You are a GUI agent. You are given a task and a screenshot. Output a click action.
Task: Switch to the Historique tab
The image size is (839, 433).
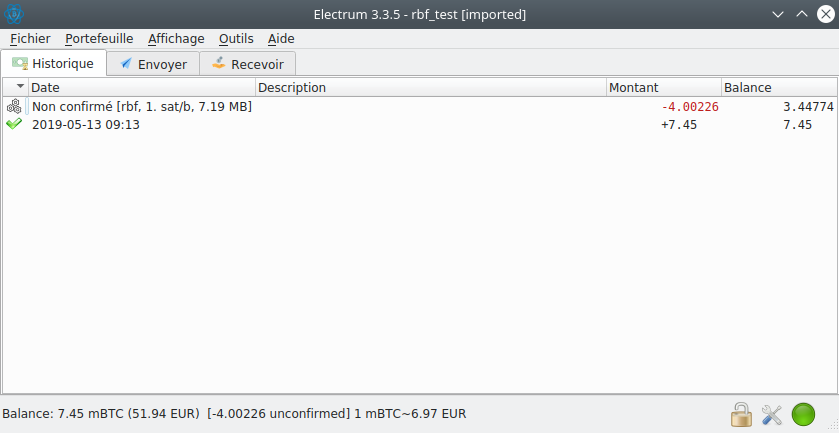pos(54,63)
